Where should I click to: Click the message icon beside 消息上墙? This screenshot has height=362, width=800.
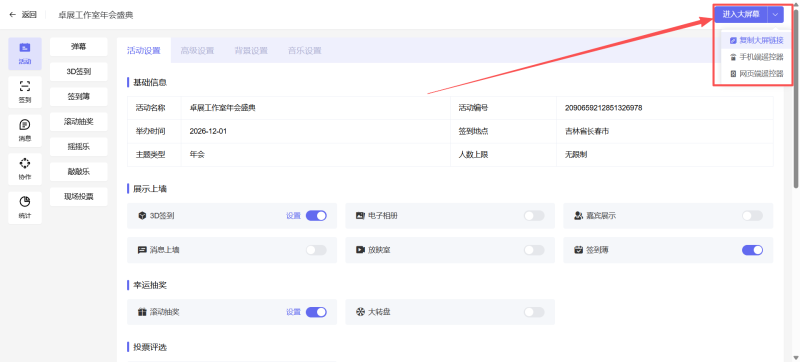142,250
